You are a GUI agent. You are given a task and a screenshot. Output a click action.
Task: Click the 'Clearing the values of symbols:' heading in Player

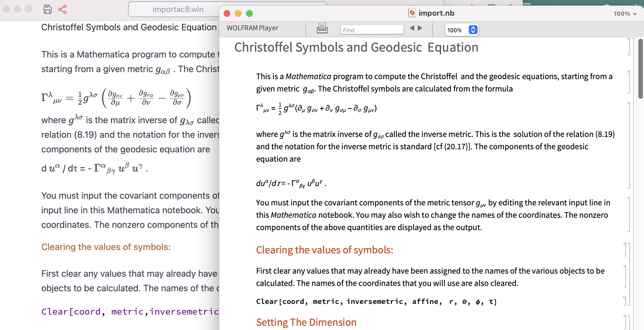(x=324, y=250)
